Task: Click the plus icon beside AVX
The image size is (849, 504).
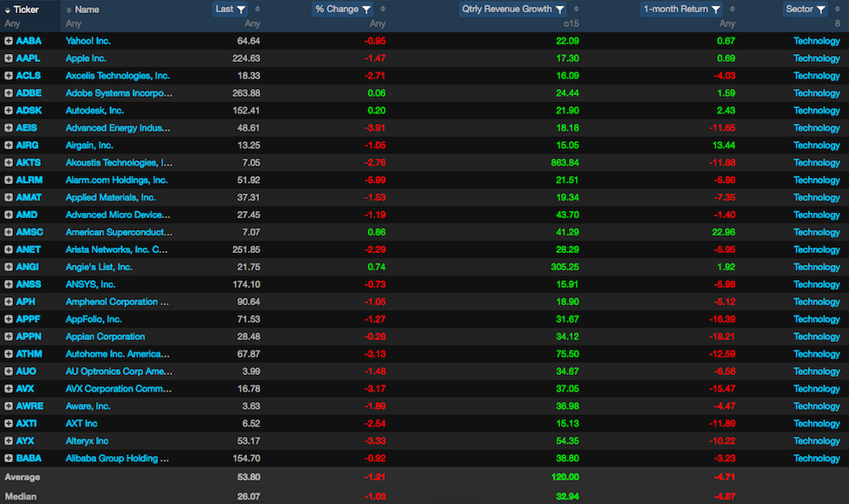Action: (x=9, y=388)
